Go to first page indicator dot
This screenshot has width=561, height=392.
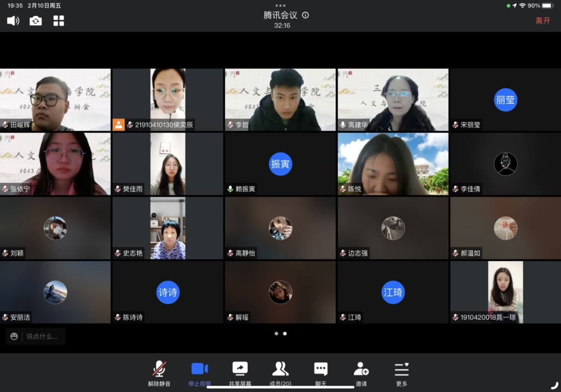click(276, 334)
